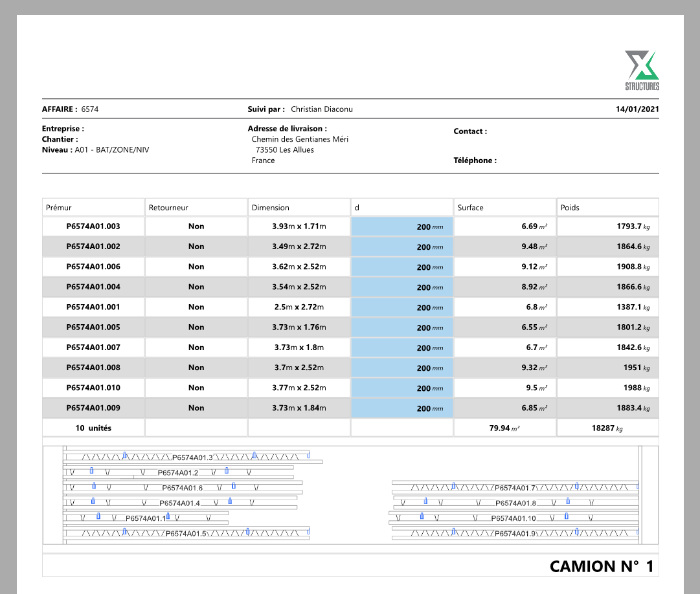The image size is (700, 594).
Task: Select panel P6574A01.3 in the loading diagram
Action: [x=192, y=457]
